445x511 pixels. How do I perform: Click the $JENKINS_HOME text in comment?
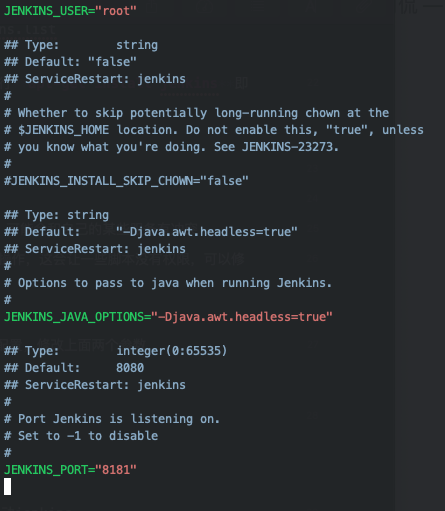tap(63, 130)
